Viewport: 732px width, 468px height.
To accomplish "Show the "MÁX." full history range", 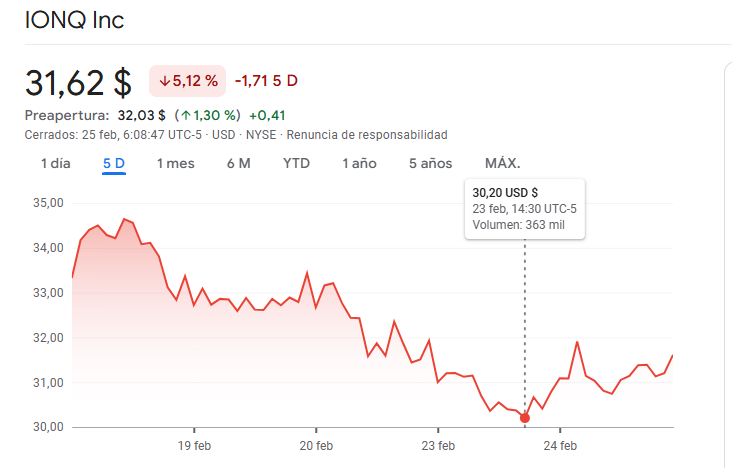I will click(502, 163).
